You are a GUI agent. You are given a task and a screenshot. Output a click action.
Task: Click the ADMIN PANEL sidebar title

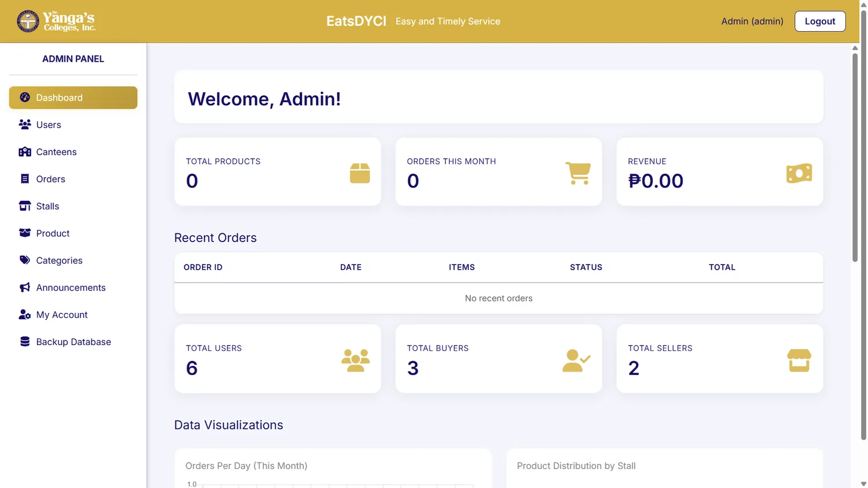click(73, 59)
